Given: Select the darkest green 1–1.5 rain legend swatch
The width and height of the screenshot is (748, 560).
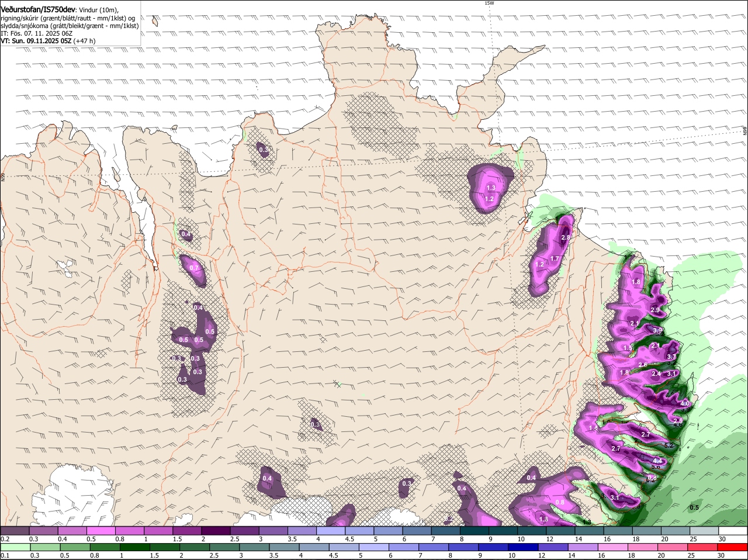Looking at the screenshot, I should [x=135, y=547].
